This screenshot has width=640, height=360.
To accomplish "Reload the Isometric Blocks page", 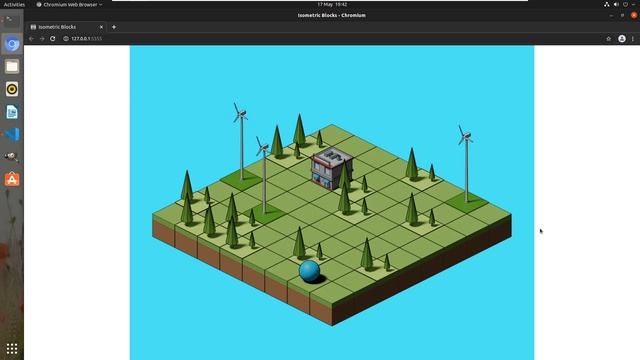I will tap(53, 38).
